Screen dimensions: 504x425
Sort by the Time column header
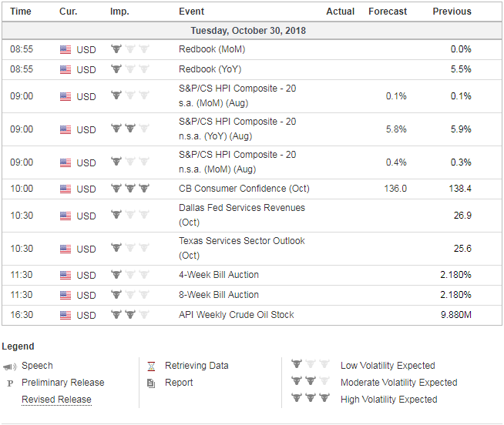click(x=21, y=12)
